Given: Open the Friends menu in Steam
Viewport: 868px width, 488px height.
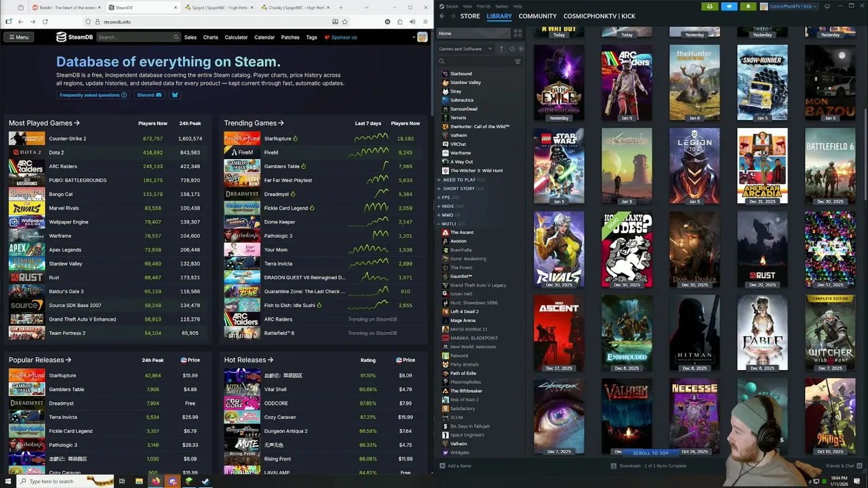Looking at the screenshot, I should point(484,6).
